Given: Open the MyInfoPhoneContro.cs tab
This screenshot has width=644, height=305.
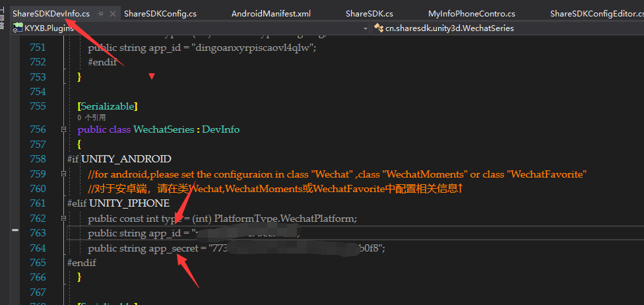Looking at the screenshot, I should [472, 14].
